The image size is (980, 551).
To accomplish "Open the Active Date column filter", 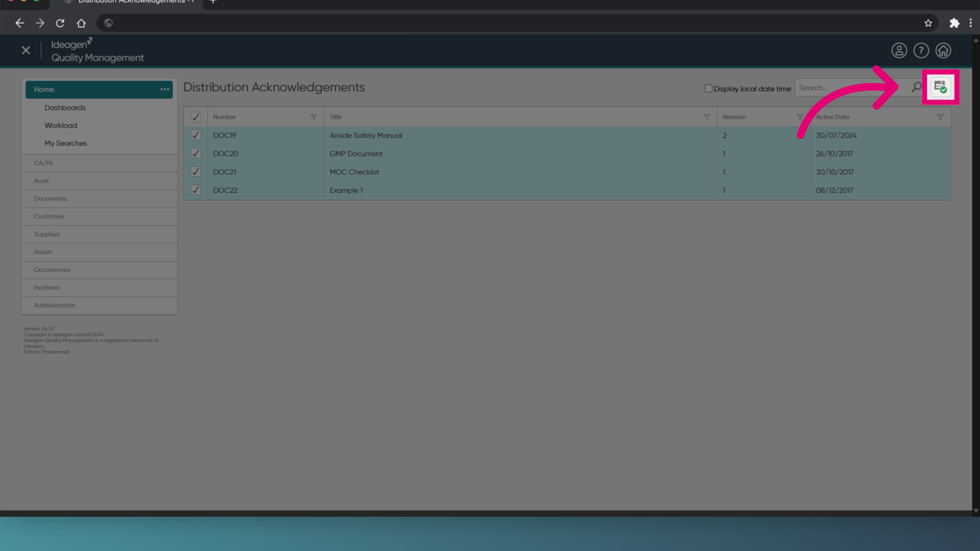I will 940,117.
